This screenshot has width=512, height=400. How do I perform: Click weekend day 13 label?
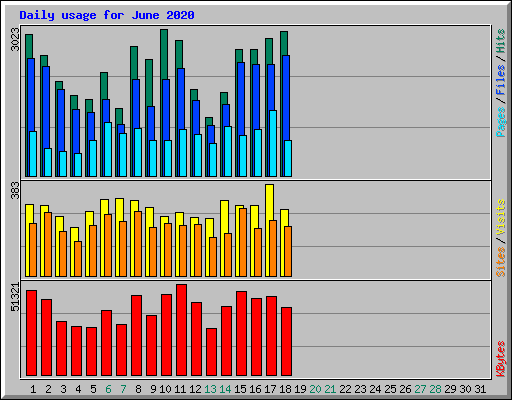point(210,389)
